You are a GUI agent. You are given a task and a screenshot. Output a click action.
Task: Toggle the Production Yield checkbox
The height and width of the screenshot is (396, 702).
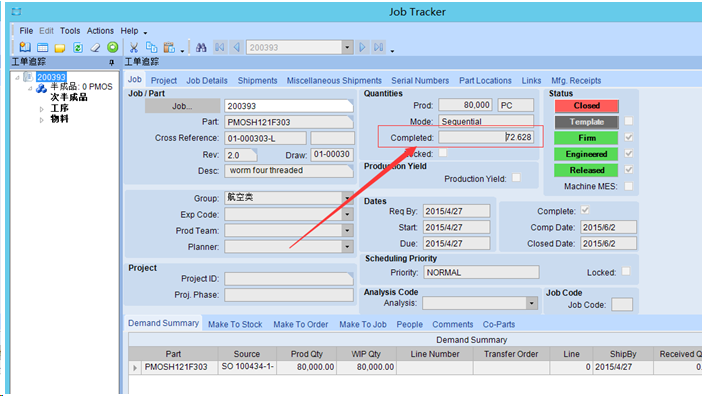click(x=516, y=178)
